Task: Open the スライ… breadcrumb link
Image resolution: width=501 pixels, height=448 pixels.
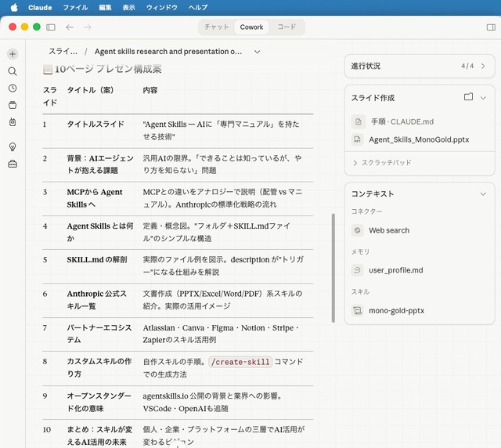Action: click(x=63, y=52)
